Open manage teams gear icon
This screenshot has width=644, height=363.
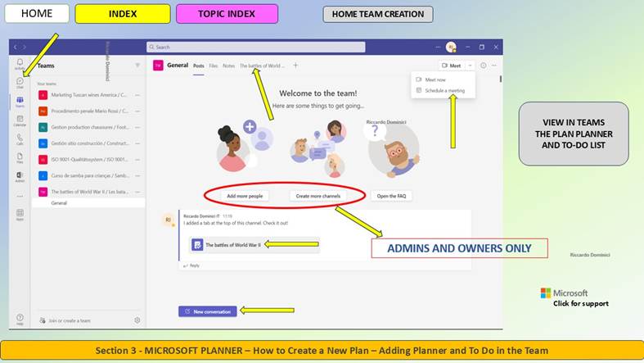point(137,320)
